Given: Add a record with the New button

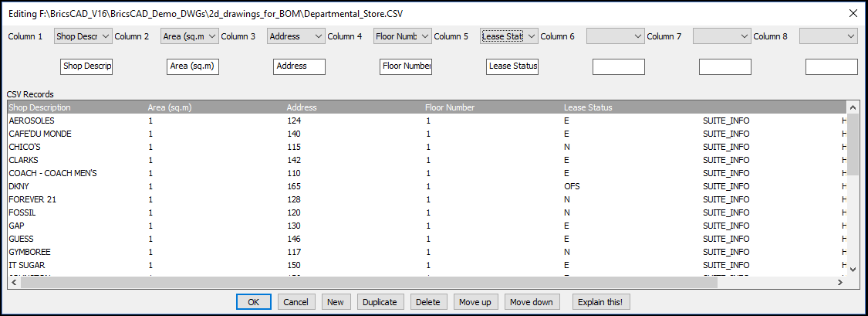Looking at the screenshot, I should (335, 302).
